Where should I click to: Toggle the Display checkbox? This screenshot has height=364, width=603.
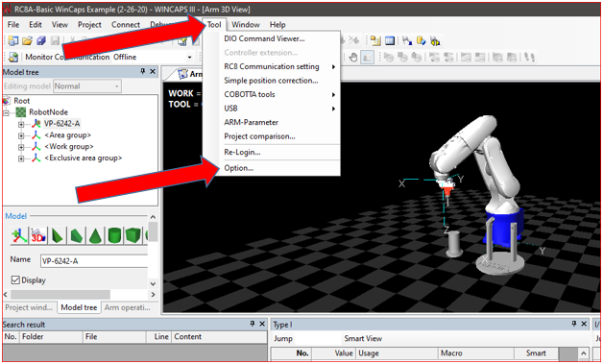pyautogui.click(x=15, y=279)
